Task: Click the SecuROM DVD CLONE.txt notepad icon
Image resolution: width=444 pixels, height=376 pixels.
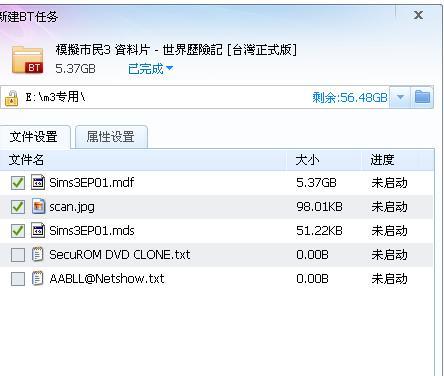Action: coord(38,254)
